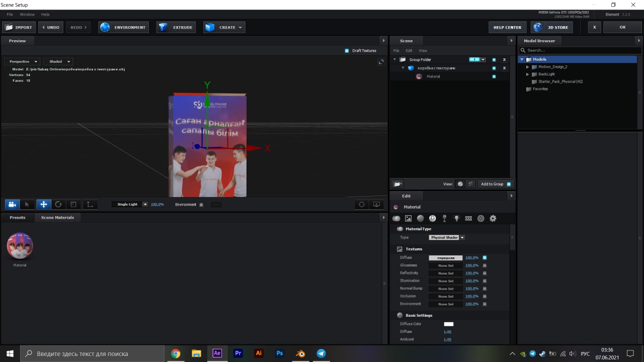Viewport: 644px width, 362px height.
Task: Click the Environment color swatch below the preview
Action: pyautogui.click(x=216, y=205)
